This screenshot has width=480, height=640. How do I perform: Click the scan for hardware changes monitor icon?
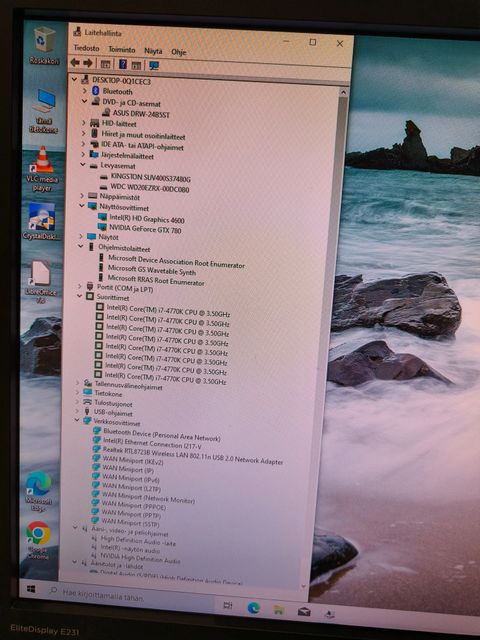pos(154,65)
